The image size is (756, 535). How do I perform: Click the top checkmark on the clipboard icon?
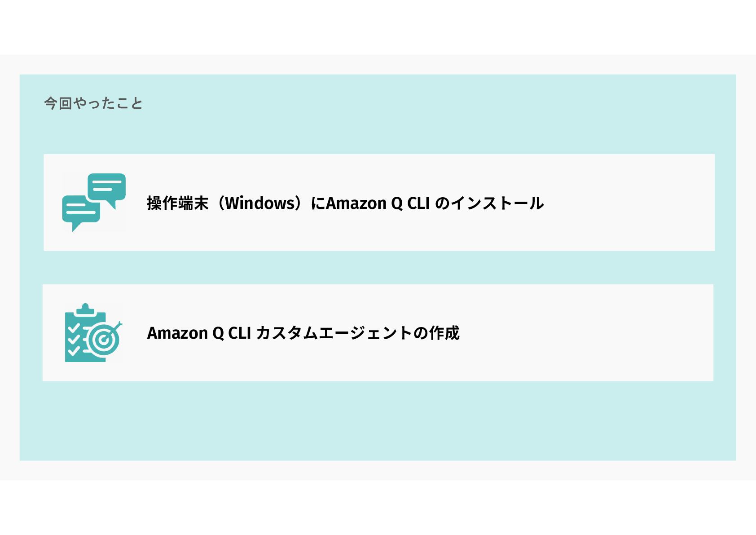click(x=73, y=327)
